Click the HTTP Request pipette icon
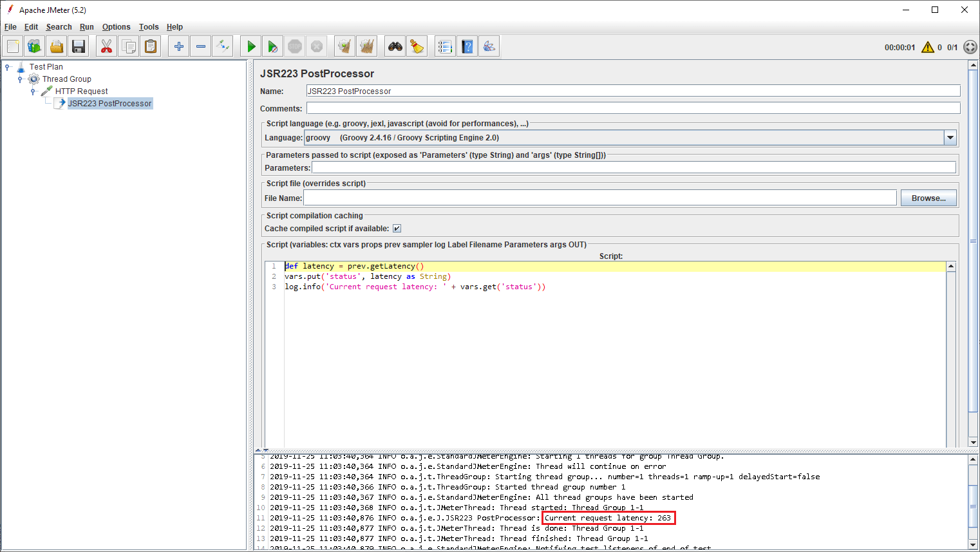Screen dimensions: 980x552 [x=46, y=91]
